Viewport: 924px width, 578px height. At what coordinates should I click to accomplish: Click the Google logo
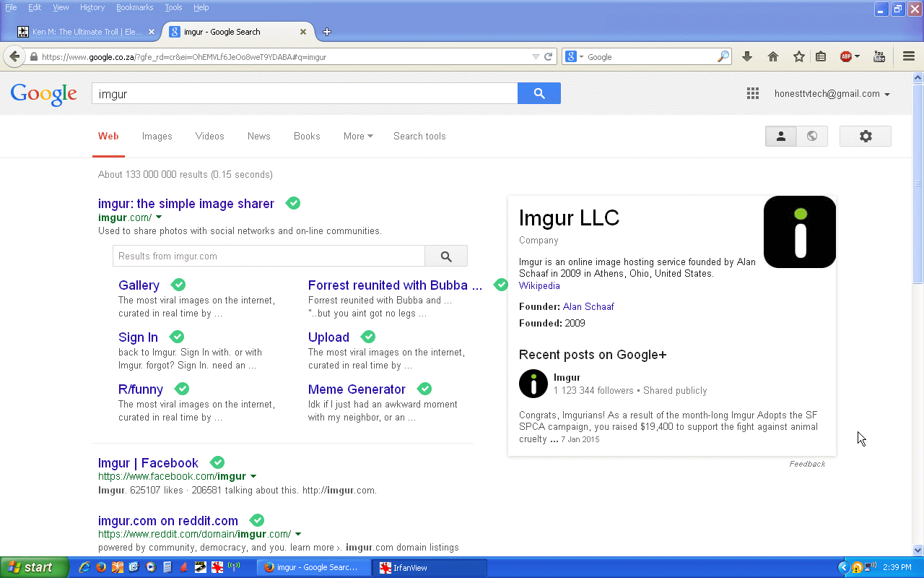44,94
